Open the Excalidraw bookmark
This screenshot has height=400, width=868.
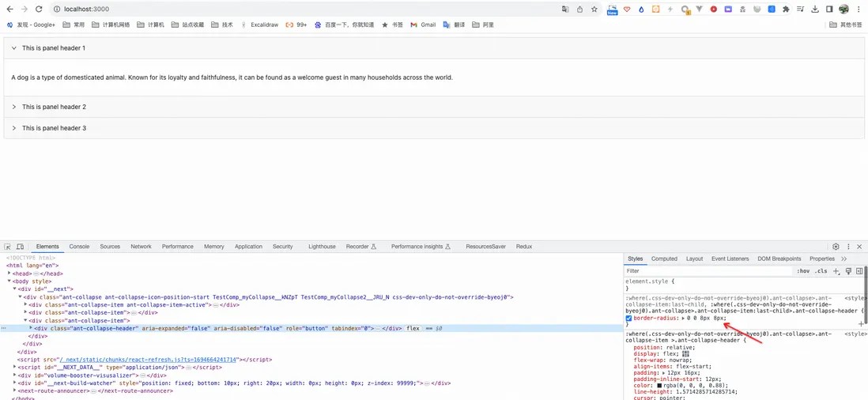[259, 25]
